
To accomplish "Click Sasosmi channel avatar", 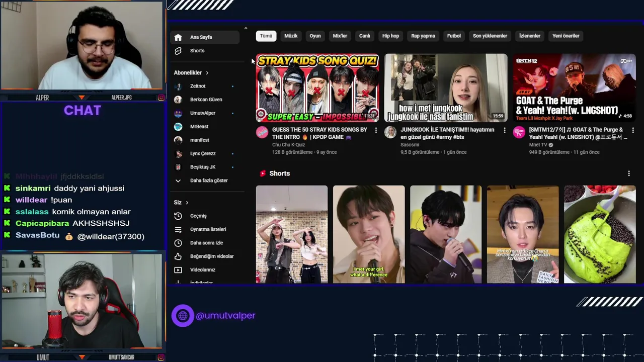I will pyautogui.click(x=390, y=132).
